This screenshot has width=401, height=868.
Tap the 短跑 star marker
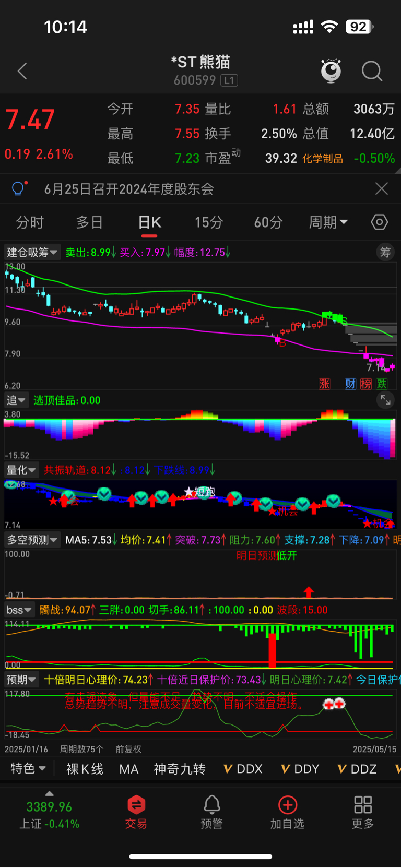pyautogui.click(x=199, y=492)
